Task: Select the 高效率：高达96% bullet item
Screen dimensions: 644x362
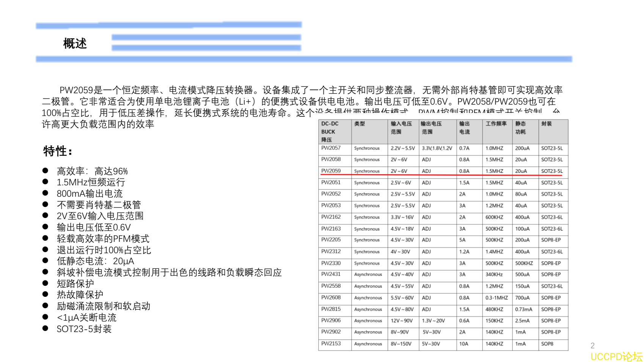Action: 92,171
